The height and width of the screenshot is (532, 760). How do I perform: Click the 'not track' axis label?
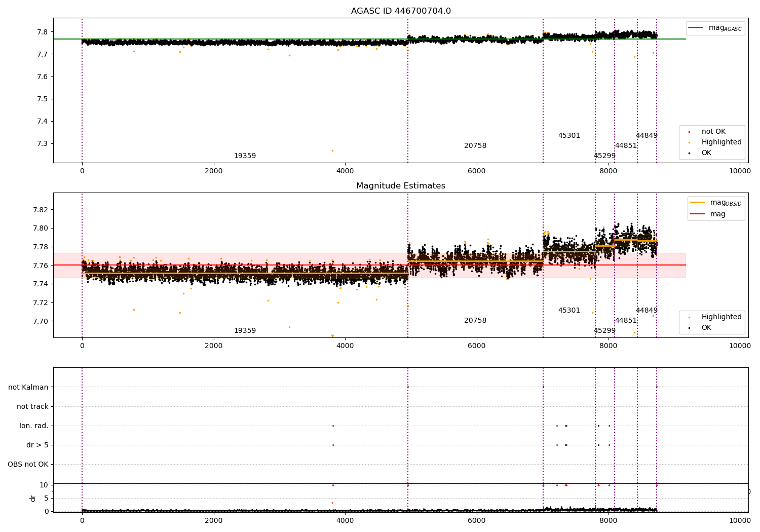point(32,406)
